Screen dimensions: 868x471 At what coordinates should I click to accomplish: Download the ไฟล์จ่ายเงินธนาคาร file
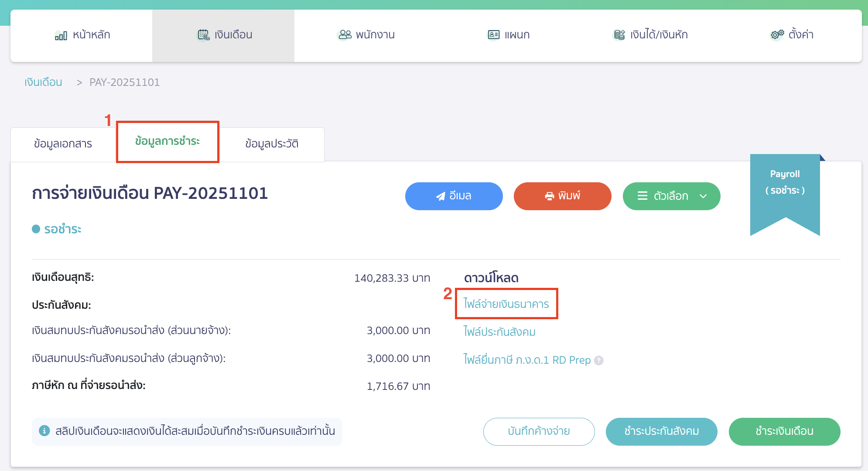point(506,304)
